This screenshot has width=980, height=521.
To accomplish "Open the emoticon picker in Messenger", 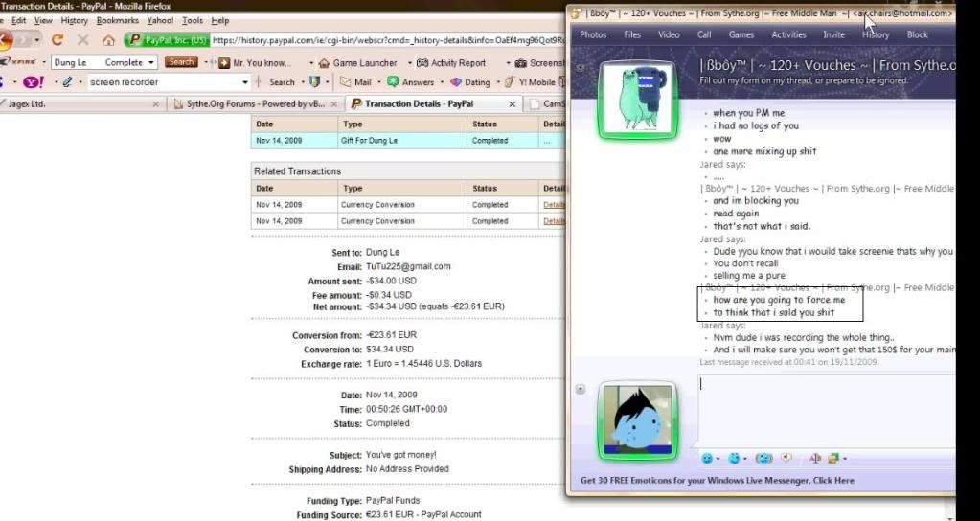I will click(x=707, y=459).
